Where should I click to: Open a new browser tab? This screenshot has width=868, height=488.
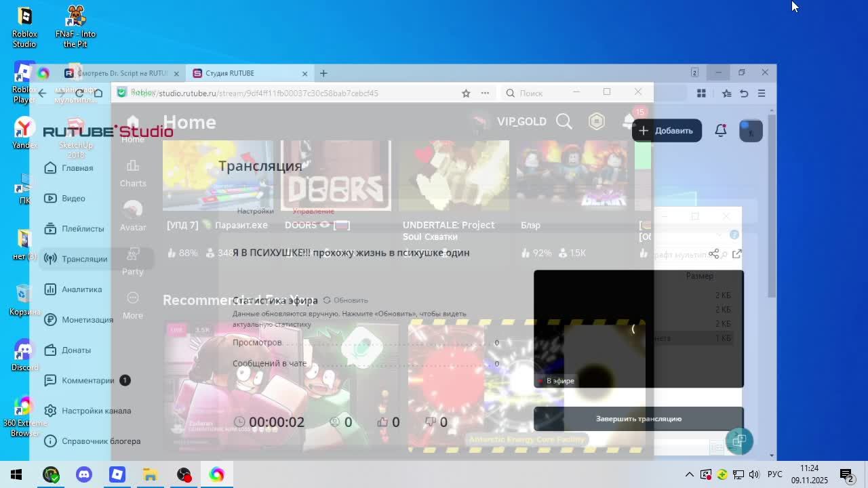[323, 73]
